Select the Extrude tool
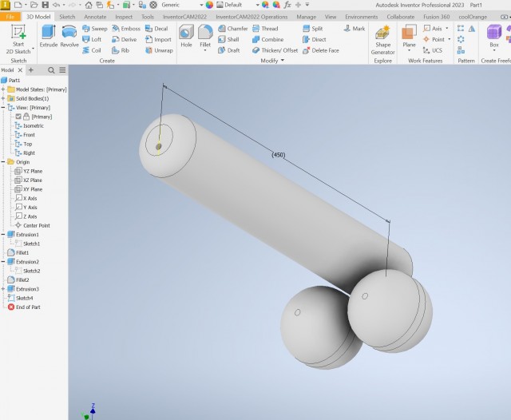511x420 pixels. click(x=49, y=36)
